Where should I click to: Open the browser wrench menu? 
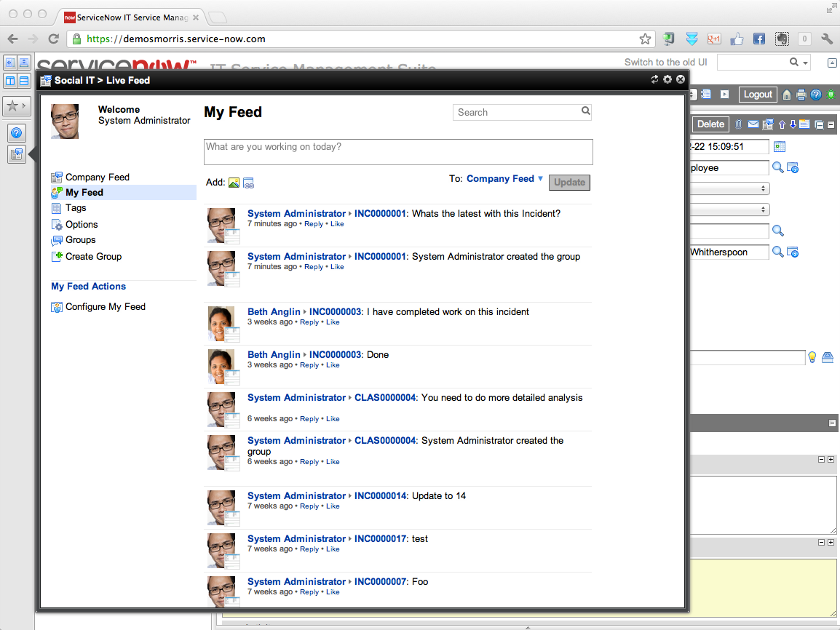(827, 39)
